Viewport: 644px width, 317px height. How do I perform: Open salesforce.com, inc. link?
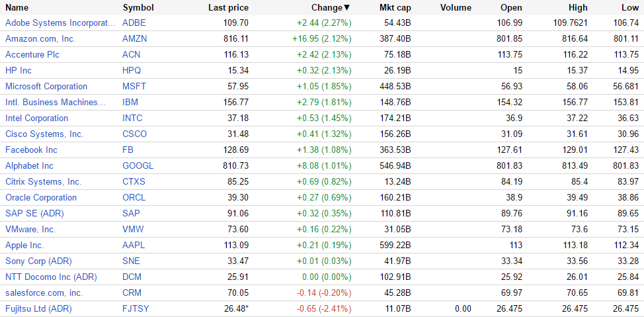pos(44,293)
